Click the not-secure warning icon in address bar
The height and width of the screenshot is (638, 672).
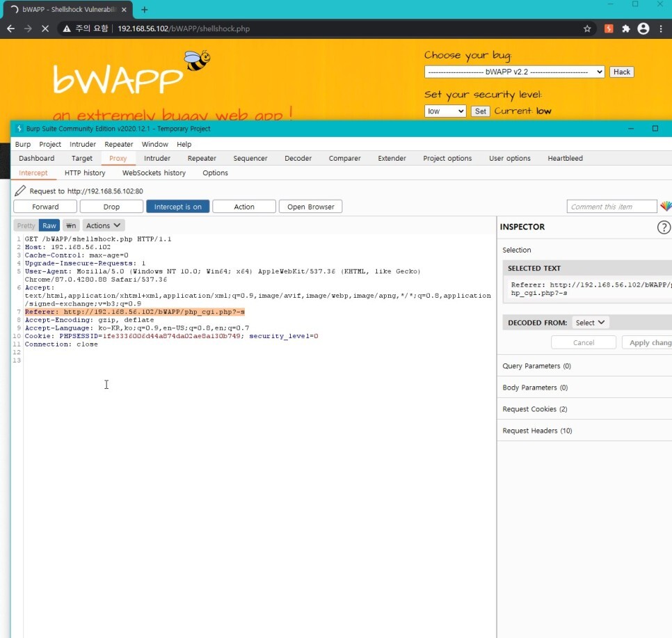click(x=66, y=29)
